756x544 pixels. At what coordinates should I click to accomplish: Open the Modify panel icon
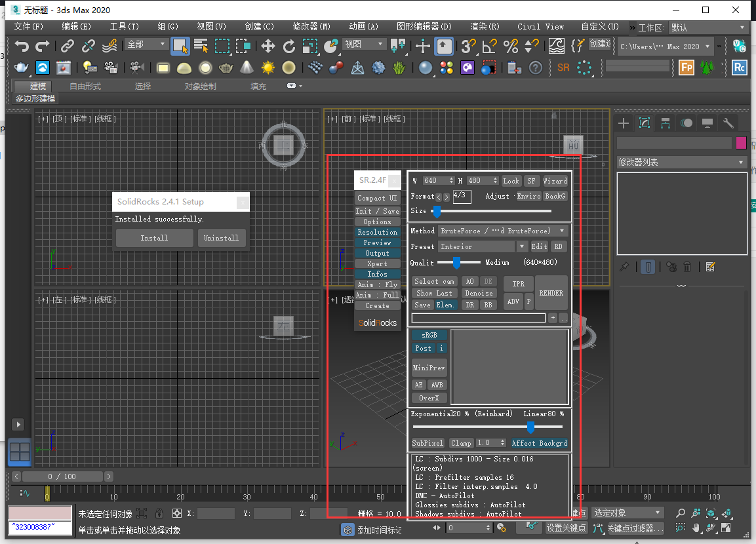[644, 123]
